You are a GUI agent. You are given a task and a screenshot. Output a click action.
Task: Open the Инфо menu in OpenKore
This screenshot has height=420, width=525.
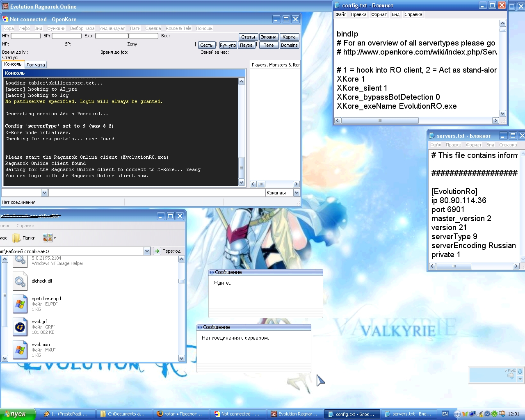coord(24,28)
